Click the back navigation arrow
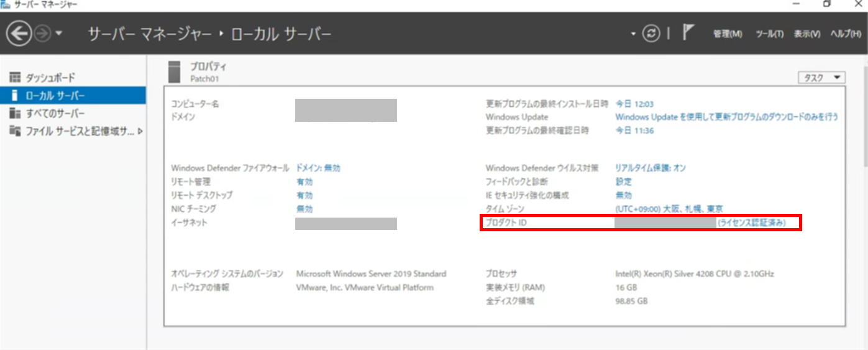This screenshot has width=868, height=350. 19,34
